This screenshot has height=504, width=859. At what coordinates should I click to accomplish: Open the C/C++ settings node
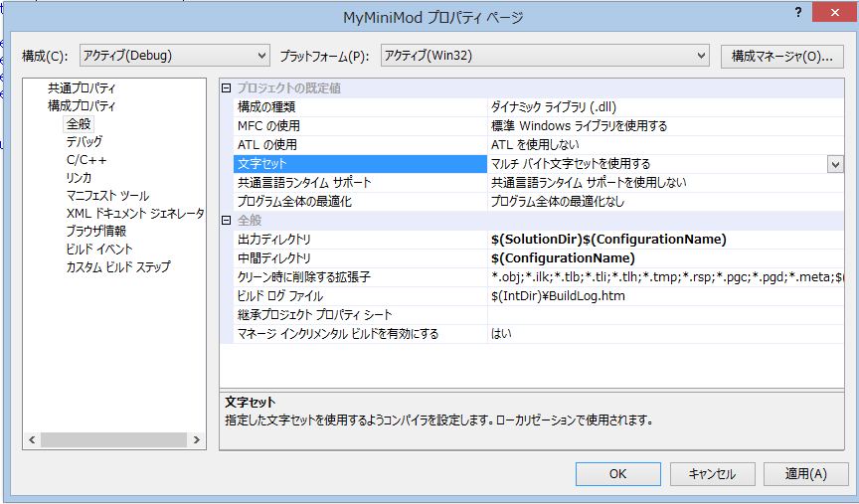(x=86, y=160)
